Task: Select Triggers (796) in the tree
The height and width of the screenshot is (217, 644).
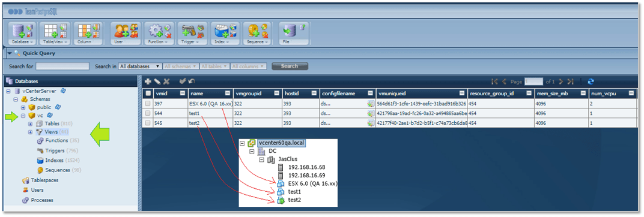Action: tap(62, 150)
